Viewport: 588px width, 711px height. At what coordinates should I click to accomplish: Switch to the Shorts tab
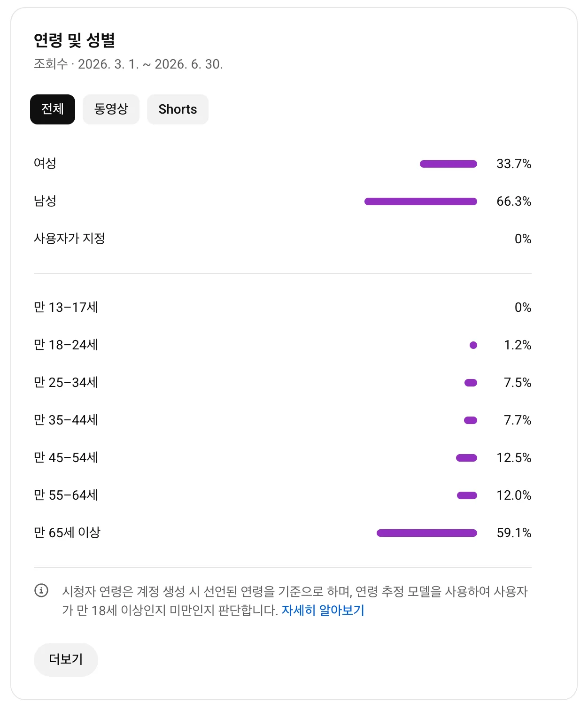click(178, 109)
